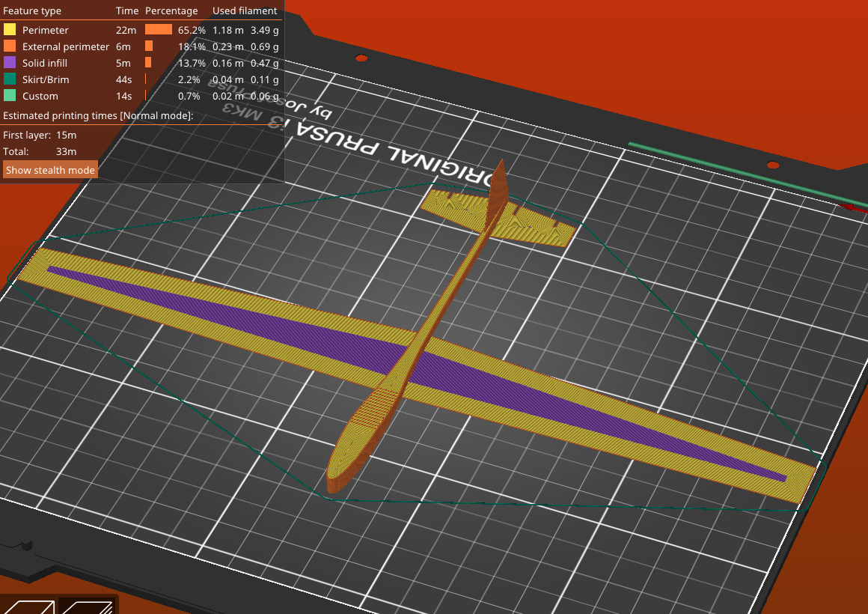868x614 pixels.
Task: Click the orange External perimeter color swatch
Action: pyautogui.click(x=10, y=46)
